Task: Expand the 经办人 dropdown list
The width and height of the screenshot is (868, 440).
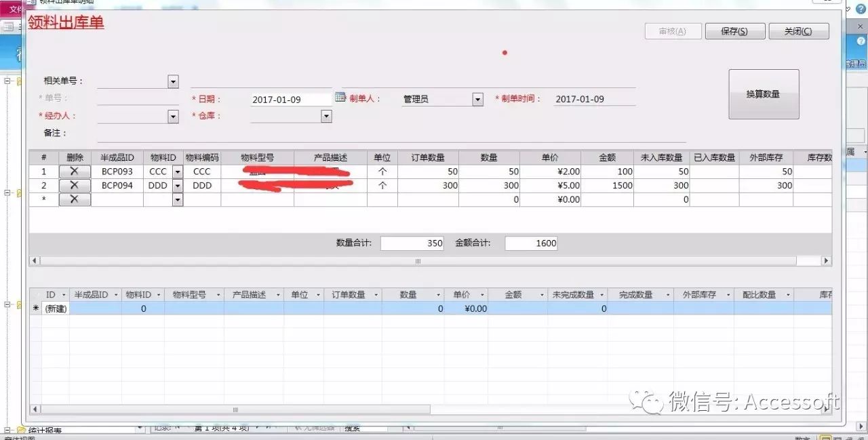Action: coord(173,117)
